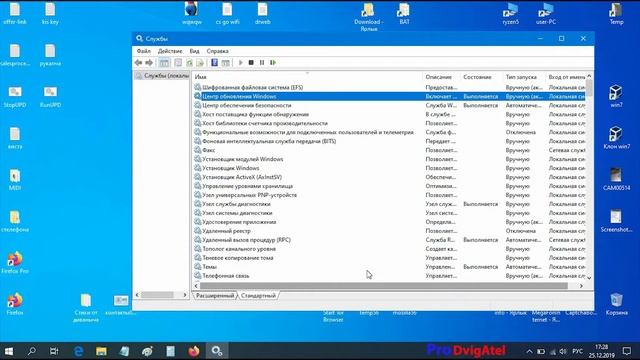Select the Корзина desktop icon
Screen dimensions: 640x360
616,304
